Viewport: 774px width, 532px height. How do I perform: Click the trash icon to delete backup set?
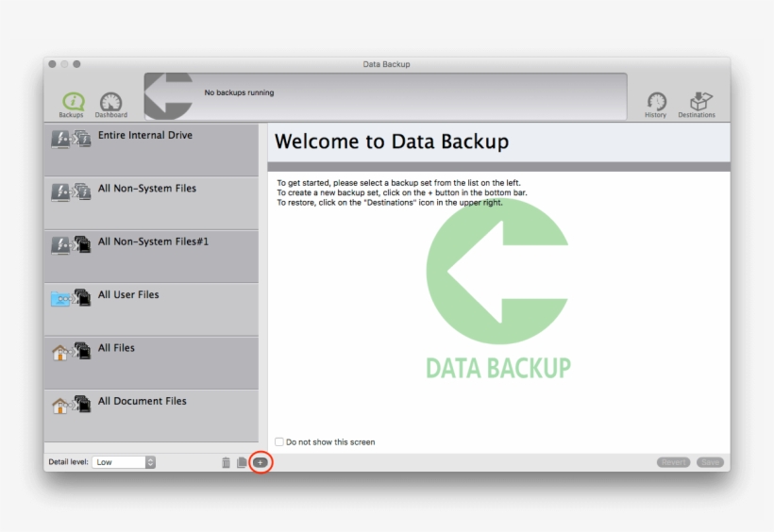coord(227,462)
